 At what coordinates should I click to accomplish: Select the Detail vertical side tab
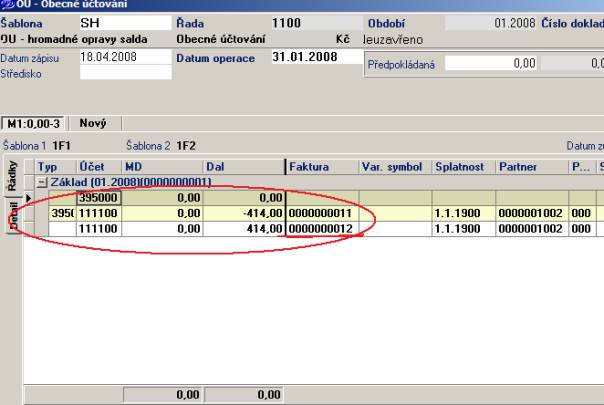(12, 220)
